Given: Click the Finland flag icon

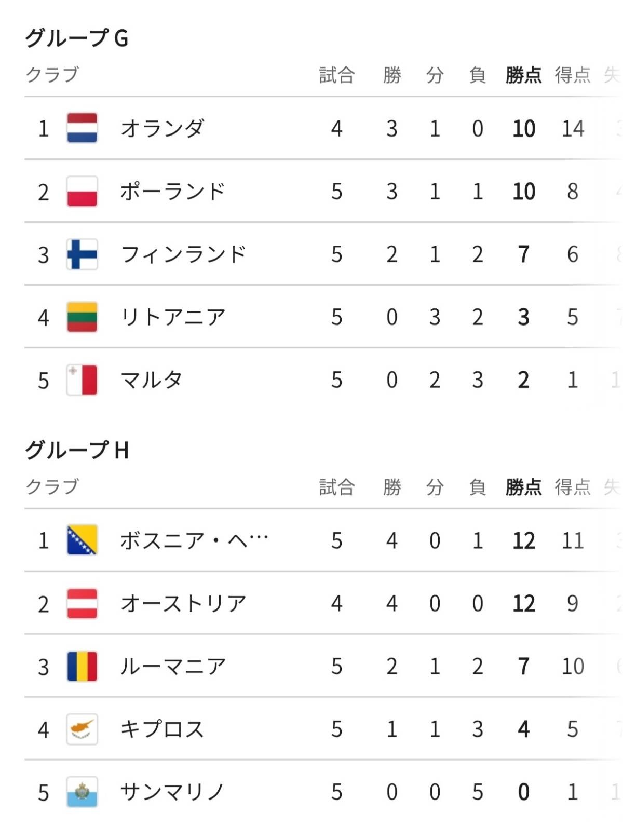Looking at the screenshot, I should coord(82,254).
